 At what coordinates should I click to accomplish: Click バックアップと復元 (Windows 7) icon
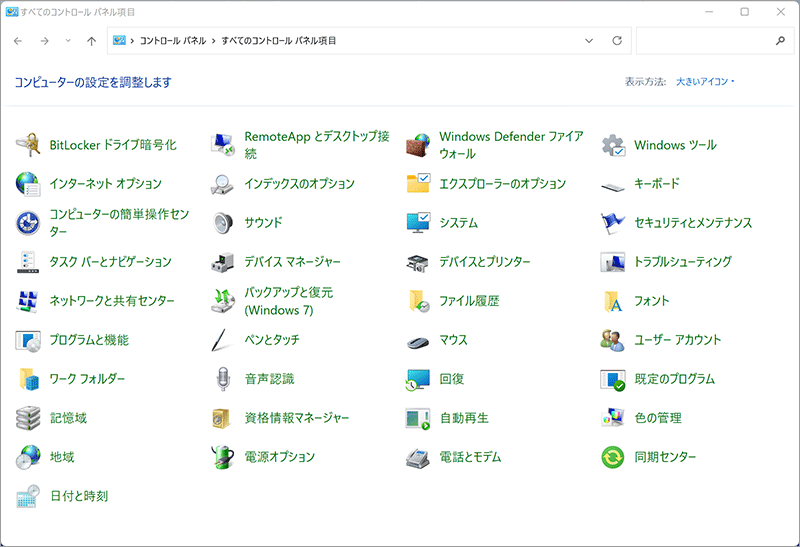223,301
